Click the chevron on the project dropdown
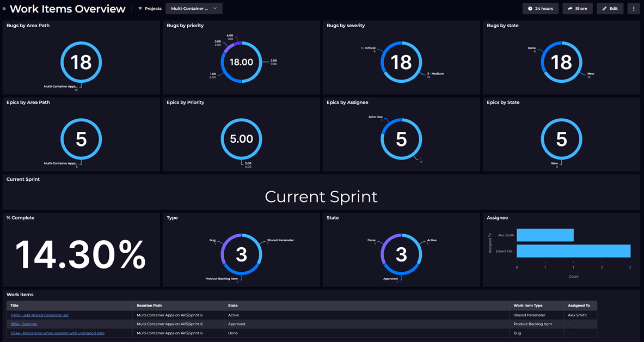The height and width of the screenshot is (342, 644). click(x=216, y=8)
